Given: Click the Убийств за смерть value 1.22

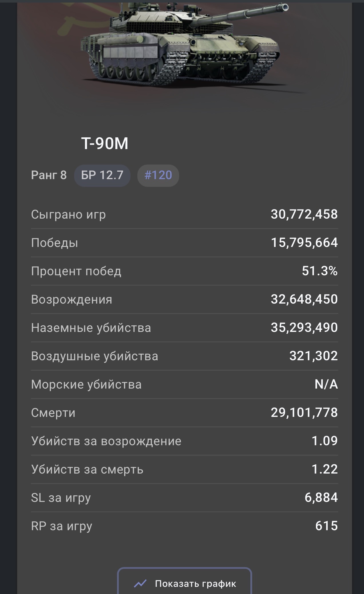Looking at the screenshot, I should (325, 469).
